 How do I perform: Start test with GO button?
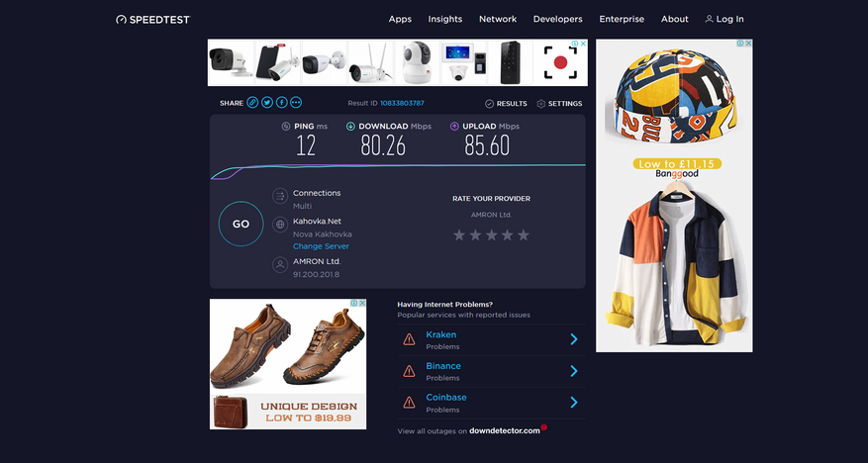[241, 224]
